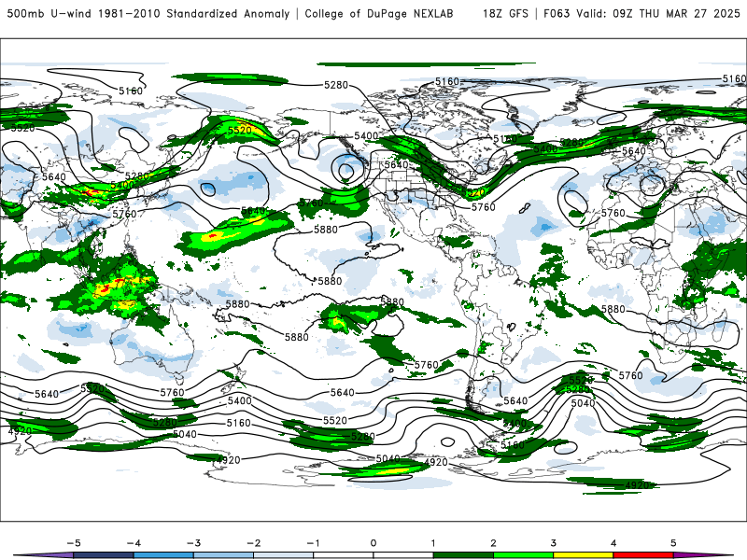Click the dark navy -5 to -4 colorbar segment
The image size is (747, 560).
[104, 555]
